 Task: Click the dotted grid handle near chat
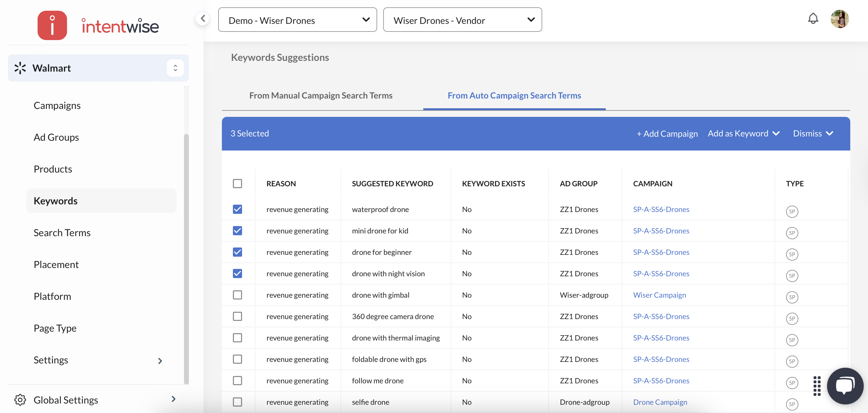(817, 386)
